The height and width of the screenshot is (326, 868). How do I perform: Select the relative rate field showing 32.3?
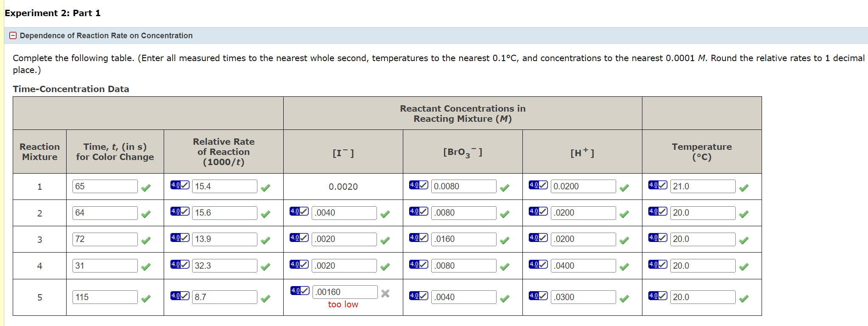pyautogui.click(x=225, y=266)
